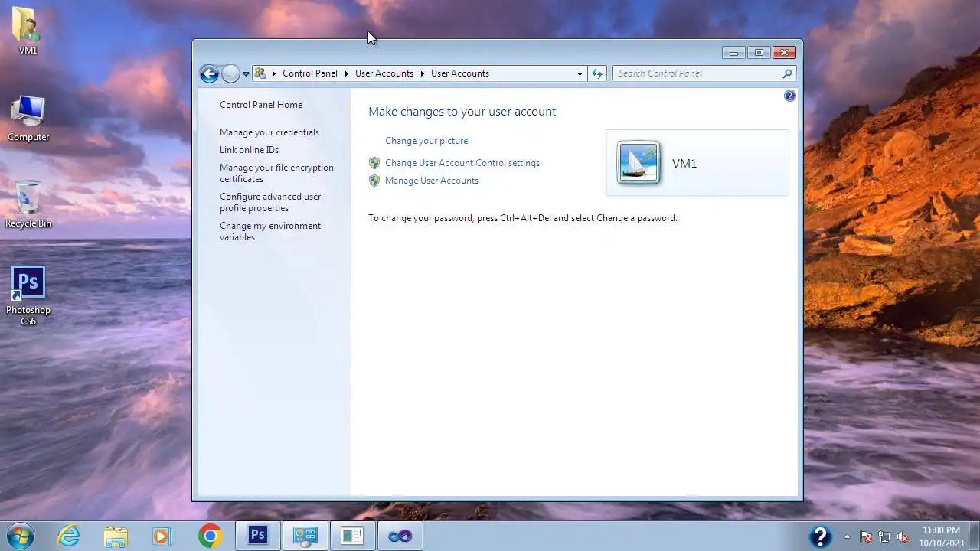The image size is (980, 551).
Task: Open Configure advanced user profile properties
Action: click(270, 202)
